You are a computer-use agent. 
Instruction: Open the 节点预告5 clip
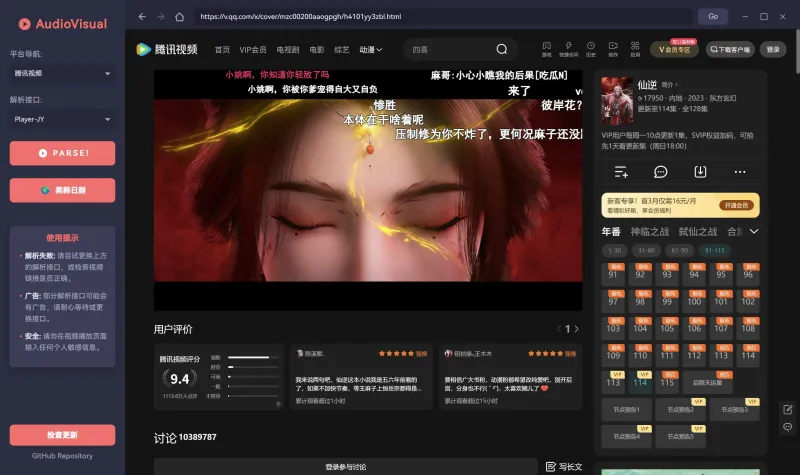[x=681, y=436]
